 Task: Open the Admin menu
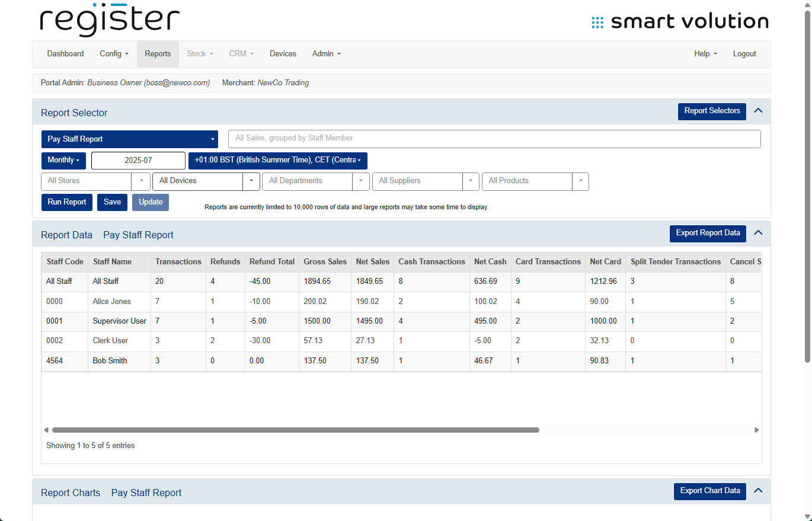(x=327, y=54)
